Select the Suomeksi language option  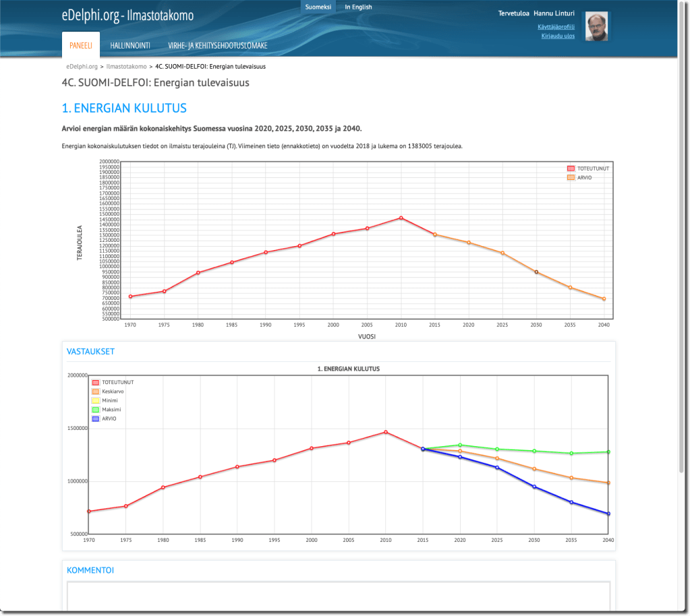point(318,7)
